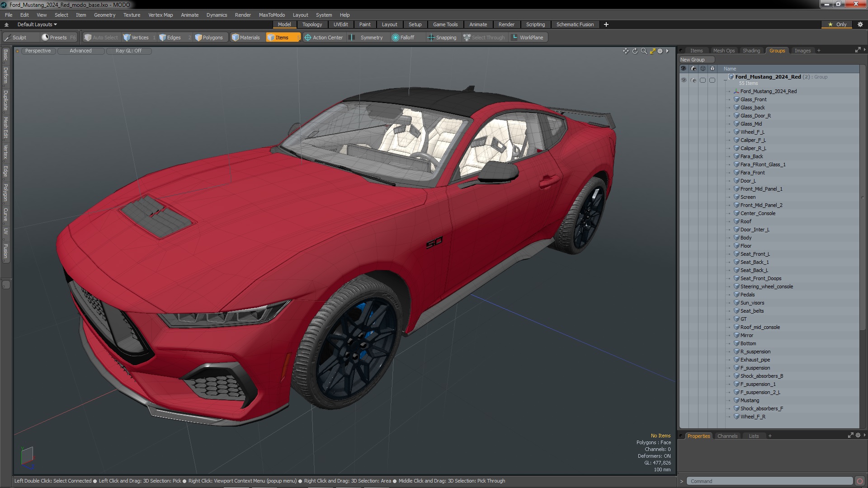
Task: Switch to the Channels tab
Action: pyautogui.click(x=727, y=436)
